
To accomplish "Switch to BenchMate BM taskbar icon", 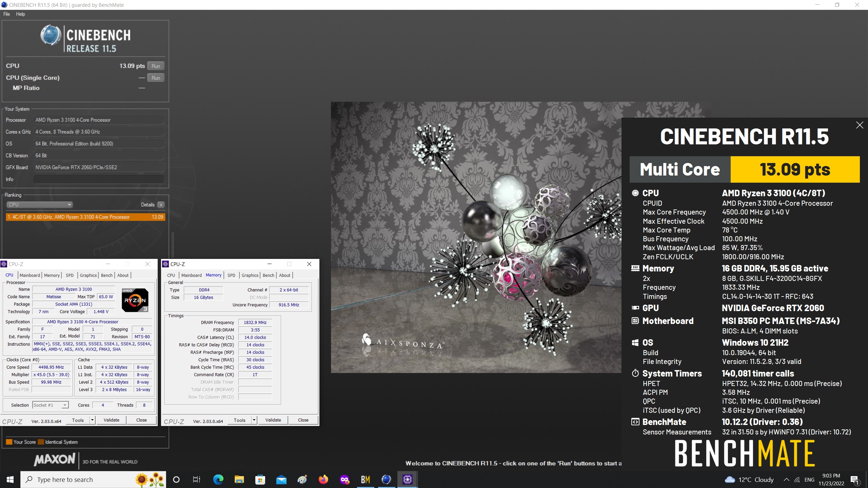I will [x=365, y=480].
